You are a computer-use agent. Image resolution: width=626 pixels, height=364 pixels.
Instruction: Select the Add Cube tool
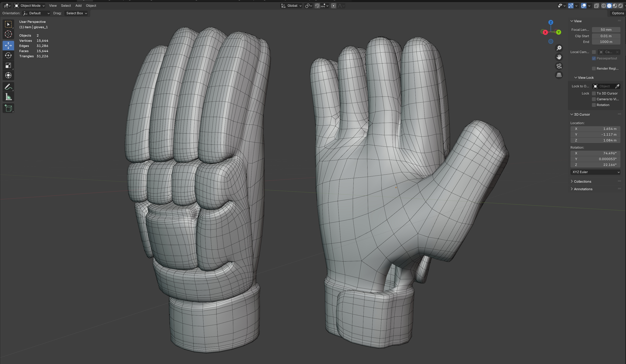coord(8,108)
